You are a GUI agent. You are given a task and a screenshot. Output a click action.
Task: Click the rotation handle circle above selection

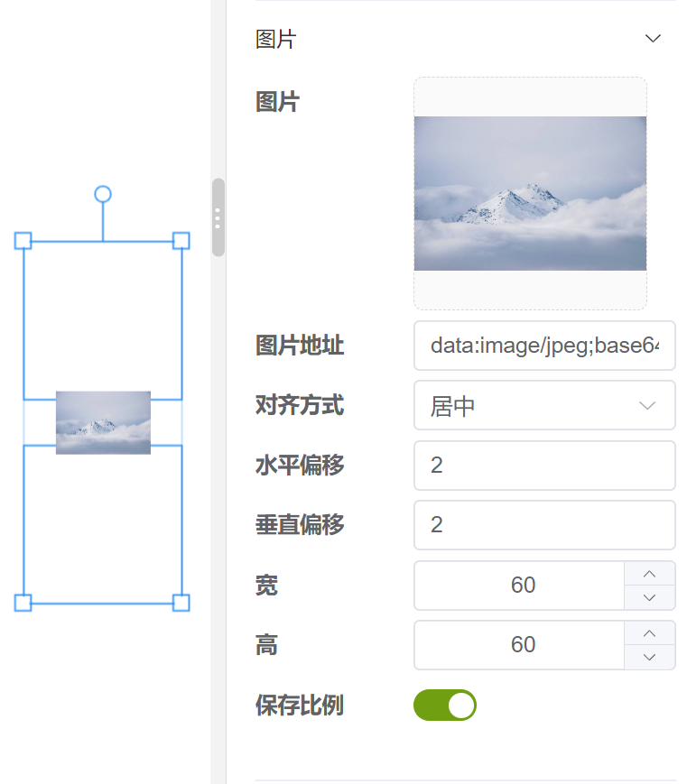click(x=103, y=194)
